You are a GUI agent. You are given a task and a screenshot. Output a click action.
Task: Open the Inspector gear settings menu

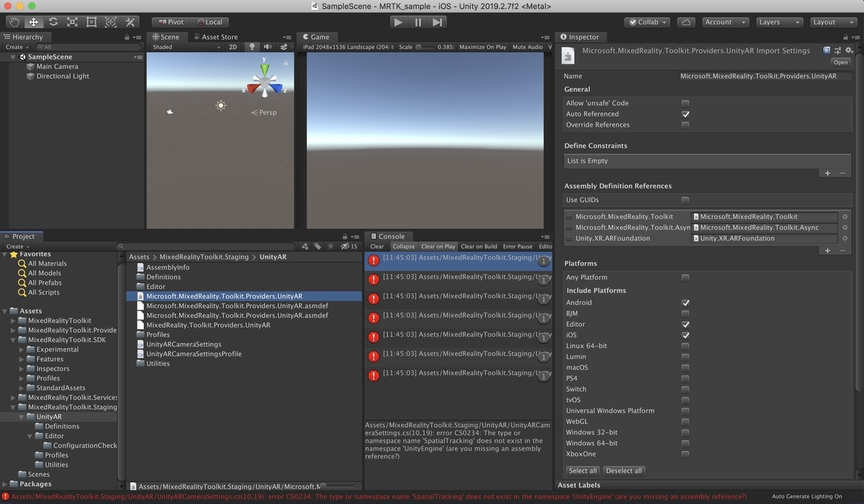pos(849,50)
